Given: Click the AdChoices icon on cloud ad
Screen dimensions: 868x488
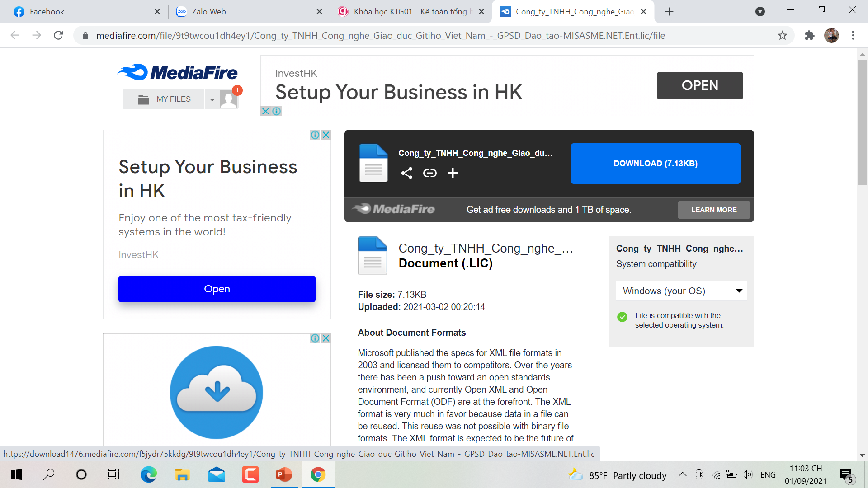Looking at the screenshot, I should tap(315, 338).
